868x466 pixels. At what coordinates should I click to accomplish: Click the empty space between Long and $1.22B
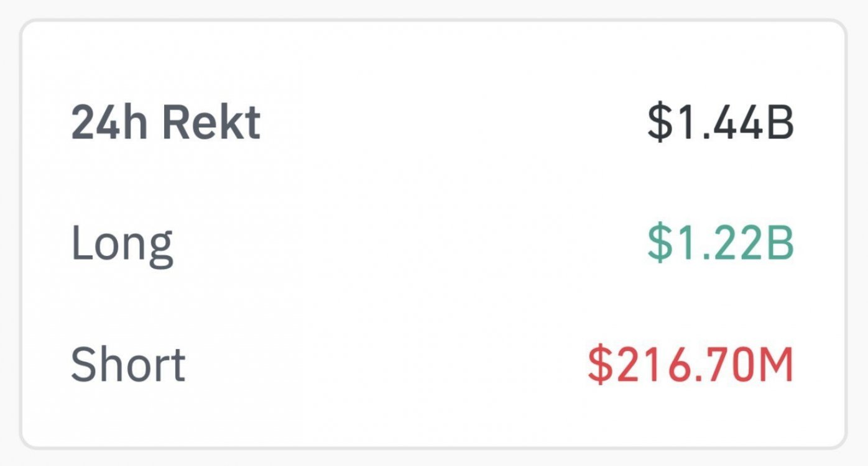(x=404, y=244)
